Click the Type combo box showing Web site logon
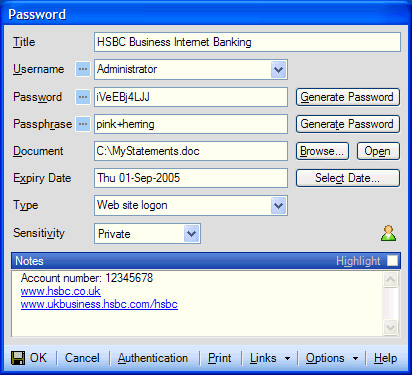The height and width of the screenshot is (375, 412). (191, 205)
